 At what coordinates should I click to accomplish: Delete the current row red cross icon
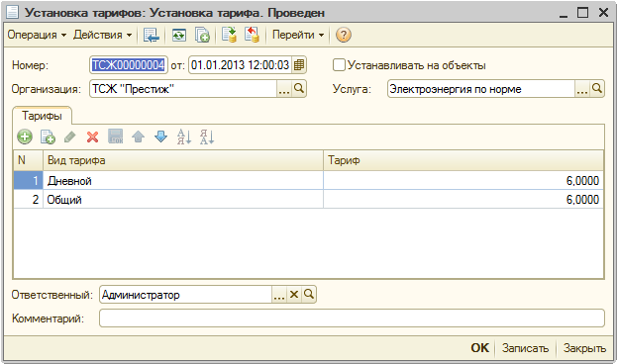coord(93,137)
